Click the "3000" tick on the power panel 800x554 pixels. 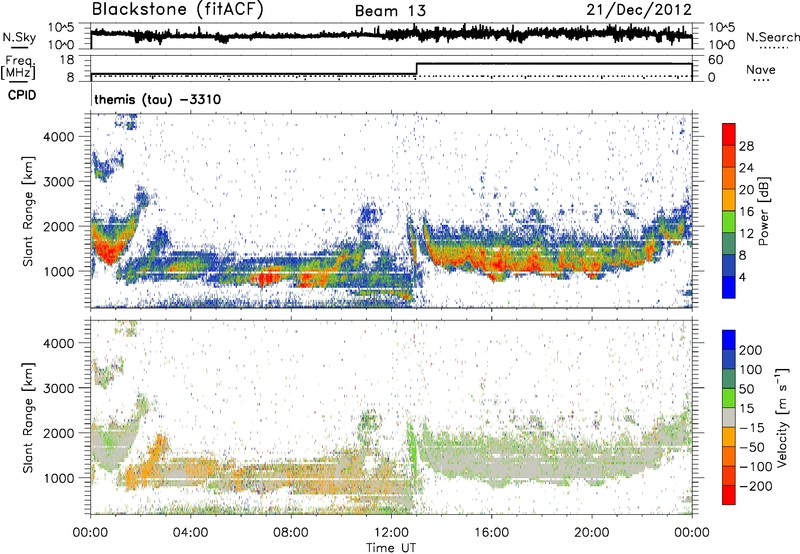(58, 182)
